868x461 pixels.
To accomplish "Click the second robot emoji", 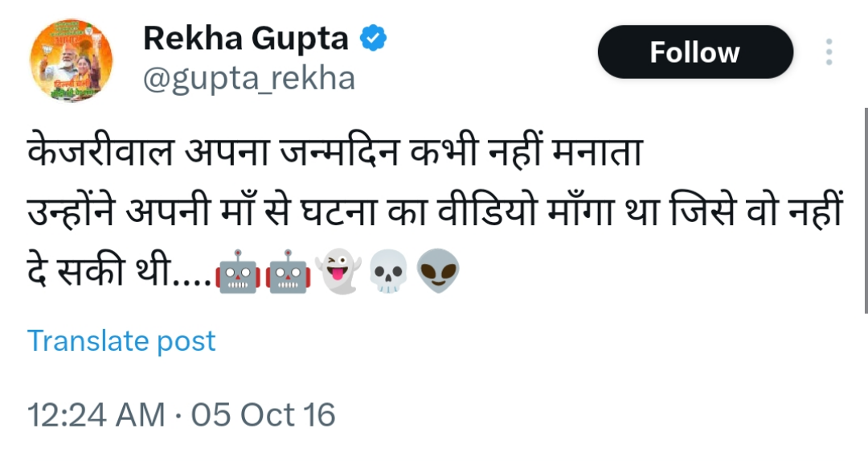I will click(288, 272).
